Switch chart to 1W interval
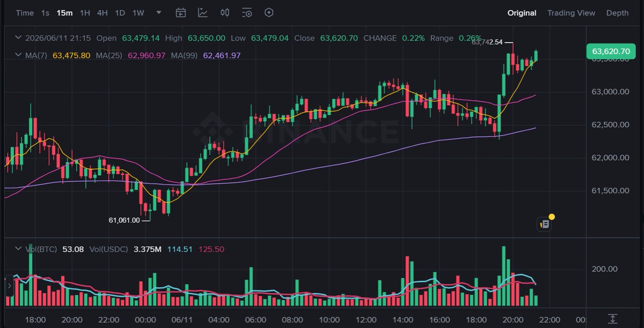Screen dimensions: 644x328 click(x=138, y=13)
